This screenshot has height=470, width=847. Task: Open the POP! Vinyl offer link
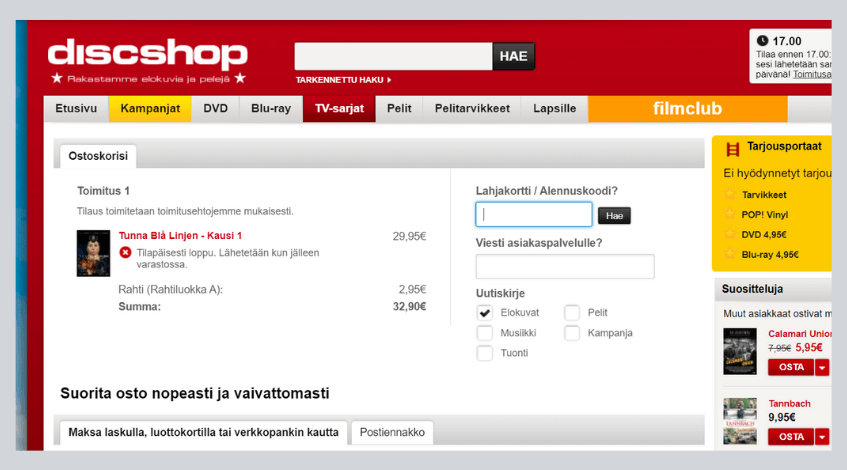click(x=764, y=214)
